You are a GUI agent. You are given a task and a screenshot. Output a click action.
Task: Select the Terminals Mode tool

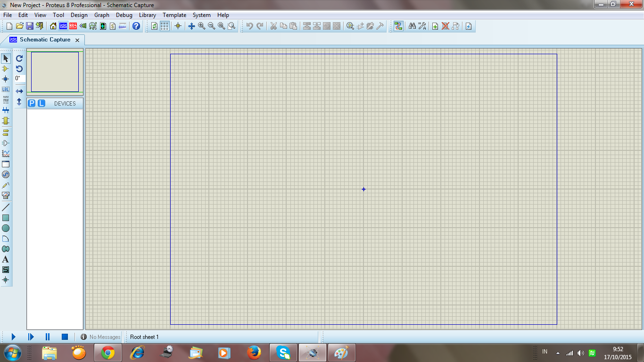6,133
